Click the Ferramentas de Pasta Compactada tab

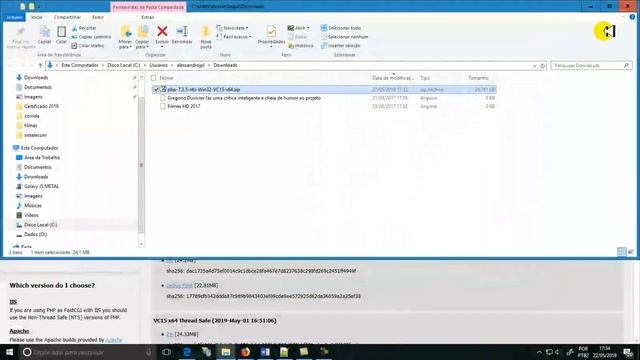point(148,7)
